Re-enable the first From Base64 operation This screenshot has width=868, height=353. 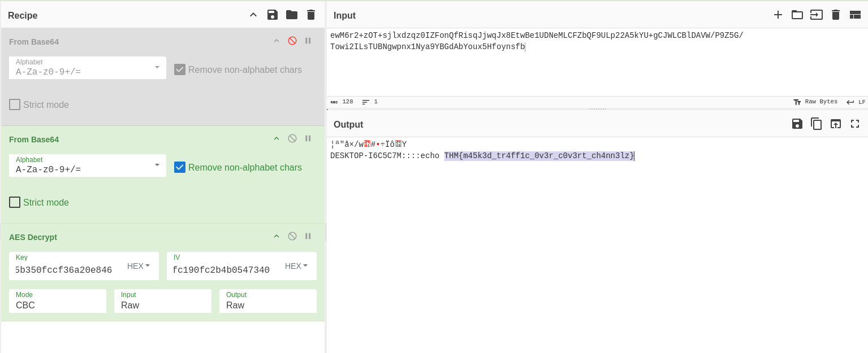coord(292,41)
